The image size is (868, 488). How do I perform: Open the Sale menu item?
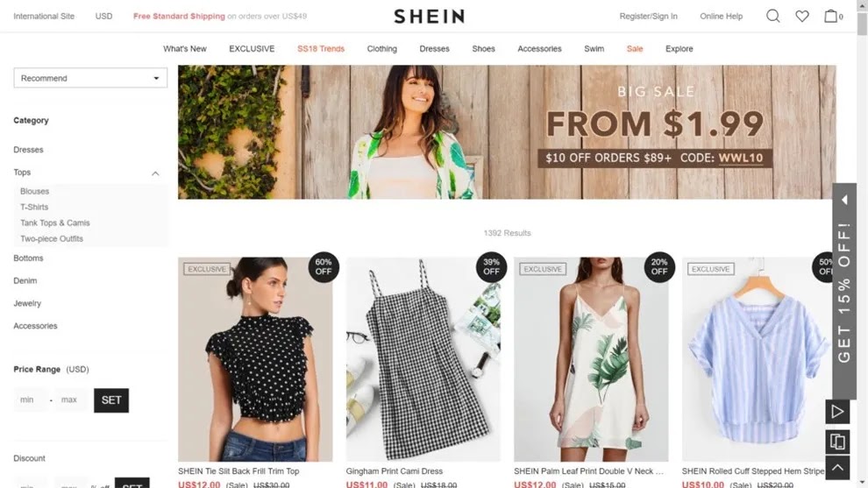[x=635, y=49]
